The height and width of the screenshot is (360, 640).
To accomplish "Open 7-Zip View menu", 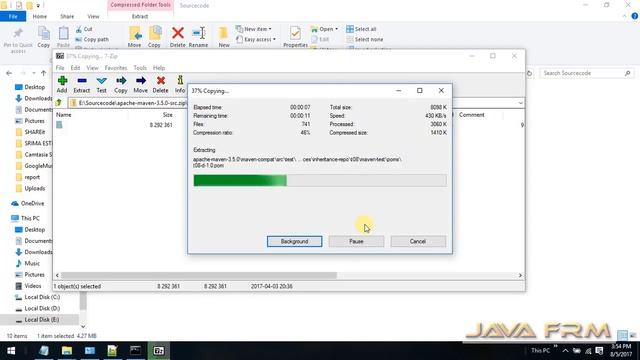I will point(92,68).
